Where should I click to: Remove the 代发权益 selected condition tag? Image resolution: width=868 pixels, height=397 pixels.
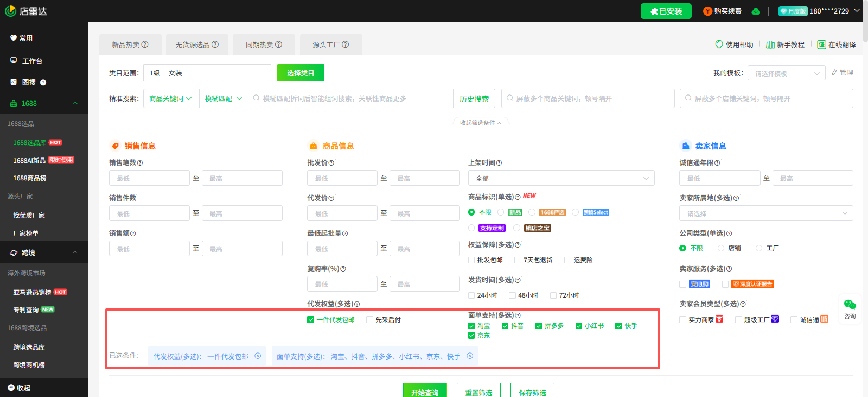258,356
